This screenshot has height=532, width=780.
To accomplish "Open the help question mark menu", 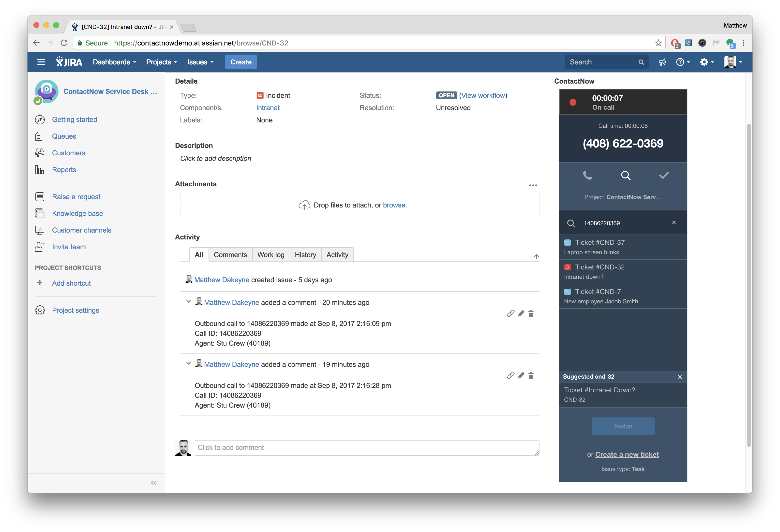I will point(683,62).
